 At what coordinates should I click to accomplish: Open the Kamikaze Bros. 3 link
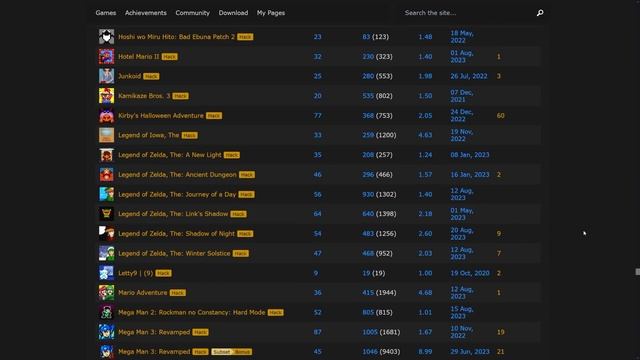coord(144,96)
